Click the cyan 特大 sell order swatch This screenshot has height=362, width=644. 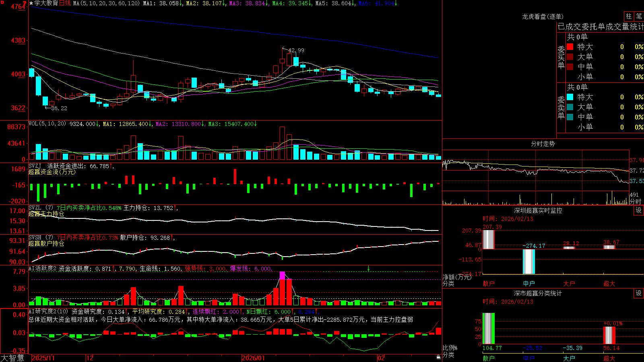click(x=570, y=97)
